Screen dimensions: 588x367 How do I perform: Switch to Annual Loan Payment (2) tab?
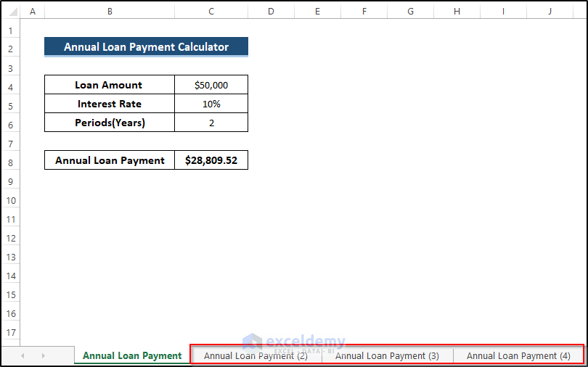[256, 356]
